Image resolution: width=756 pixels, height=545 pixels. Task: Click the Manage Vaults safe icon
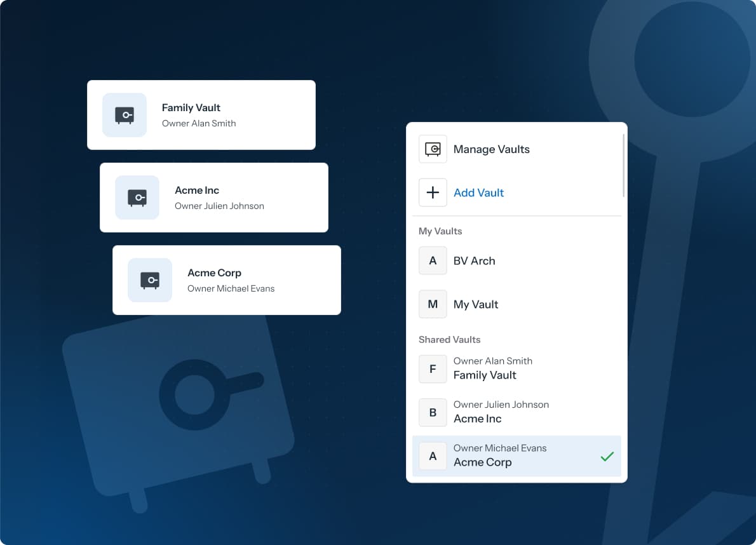pyautogui.click(x=433, y=149)
